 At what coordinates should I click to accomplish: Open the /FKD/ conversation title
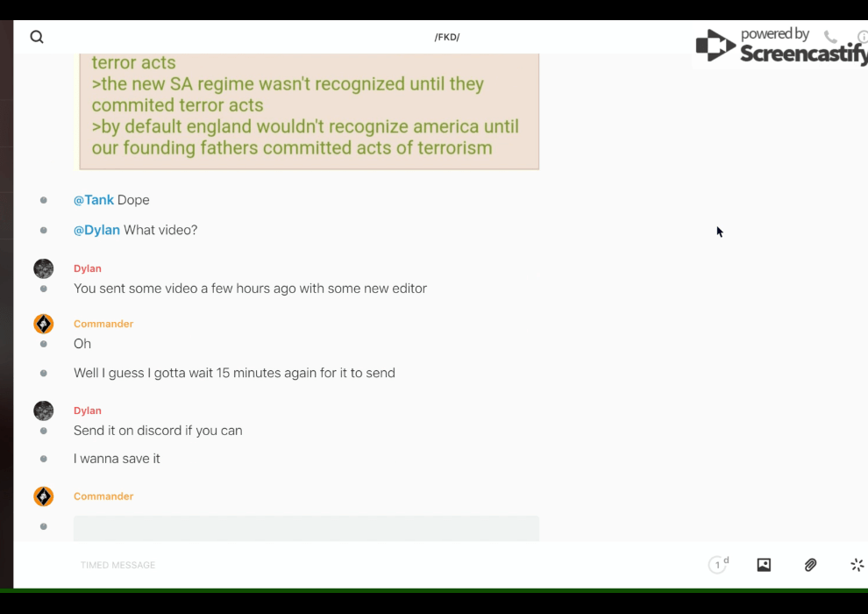(x=447, y=37)
